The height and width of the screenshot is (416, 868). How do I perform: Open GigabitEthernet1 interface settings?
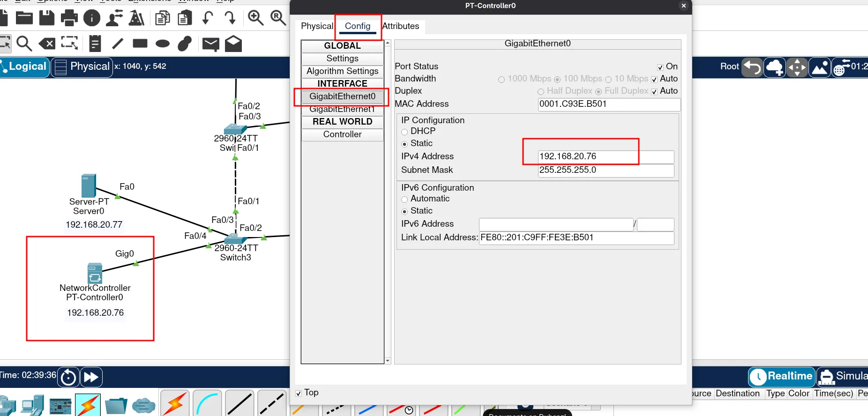point(342,109)
